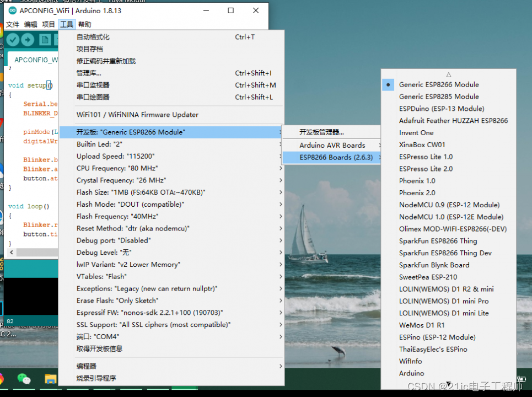Select SweetPea ESP-210 board

click(449, 277)
